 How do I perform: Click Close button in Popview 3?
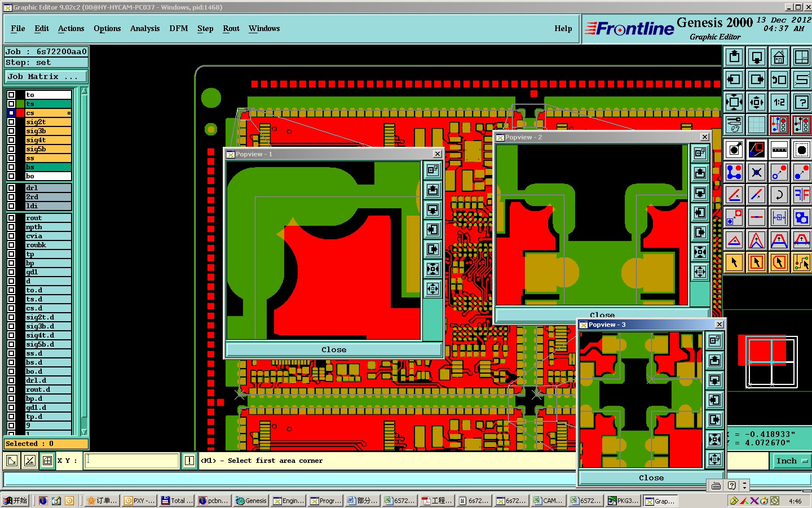pyautogui.click(x=651, y=478)
